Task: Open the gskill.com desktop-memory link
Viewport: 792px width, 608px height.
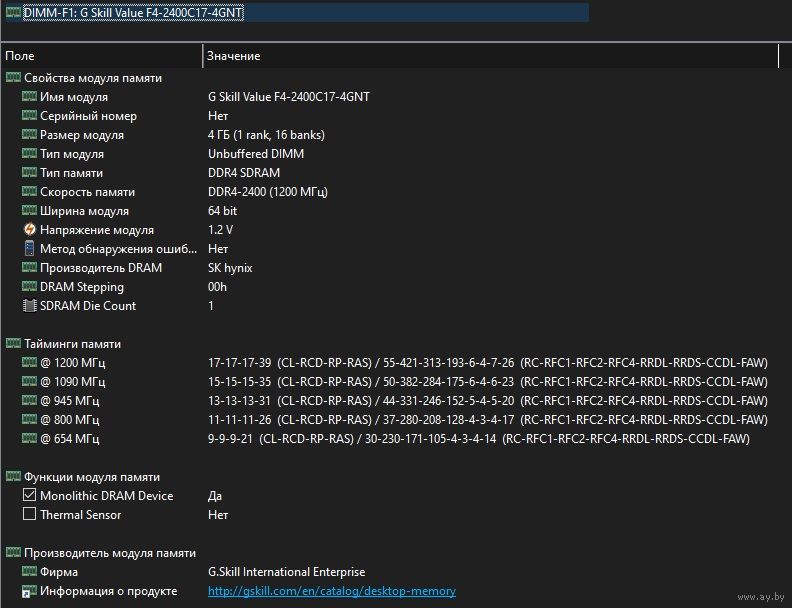Action: click(x=332, y=591)
